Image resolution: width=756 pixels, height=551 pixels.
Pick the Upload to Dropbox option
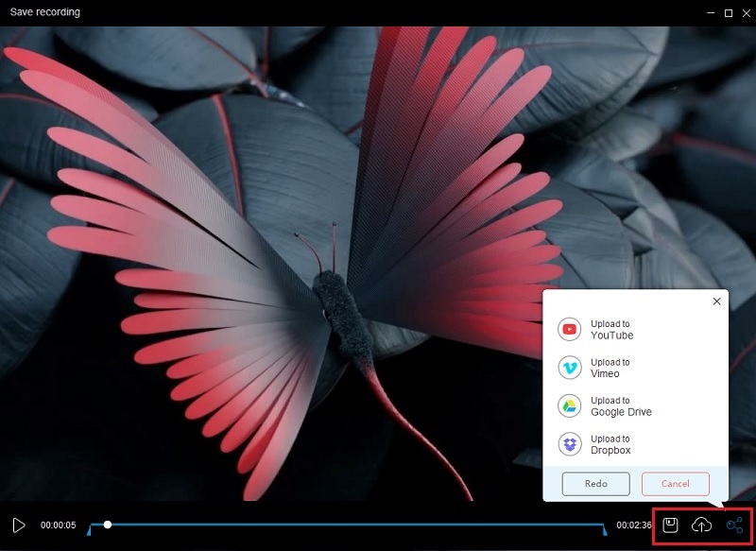(612, 443)
